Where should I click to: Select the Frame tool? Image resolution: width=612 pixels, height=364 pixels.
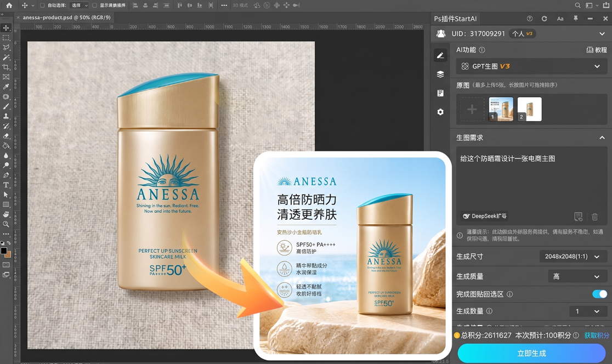(6, 77)
